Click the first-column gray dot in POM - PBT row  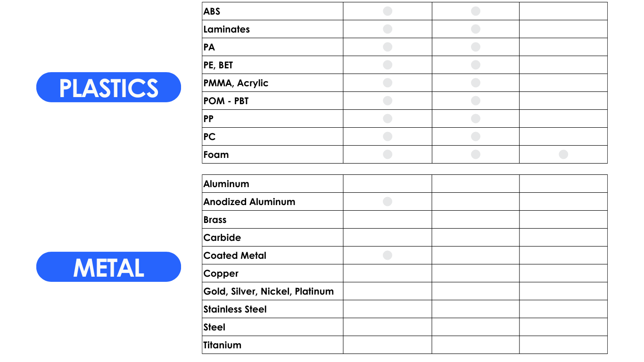click(x=388, y=101)
